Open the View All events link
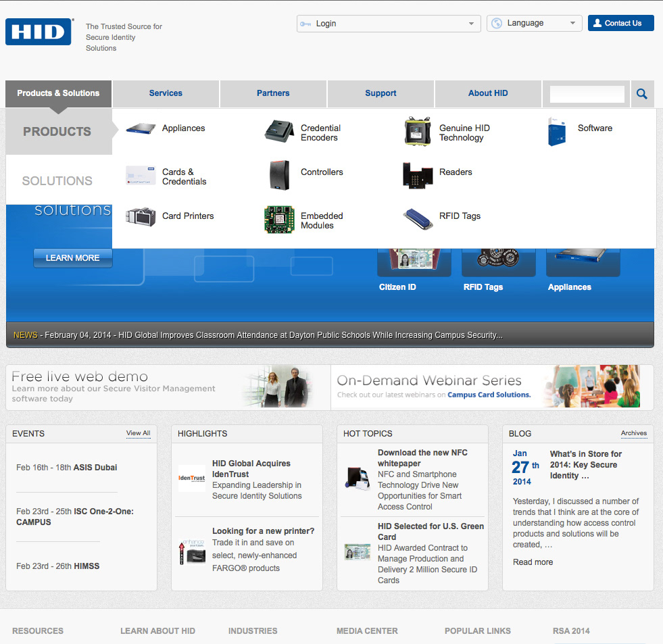 pos(138,433)
